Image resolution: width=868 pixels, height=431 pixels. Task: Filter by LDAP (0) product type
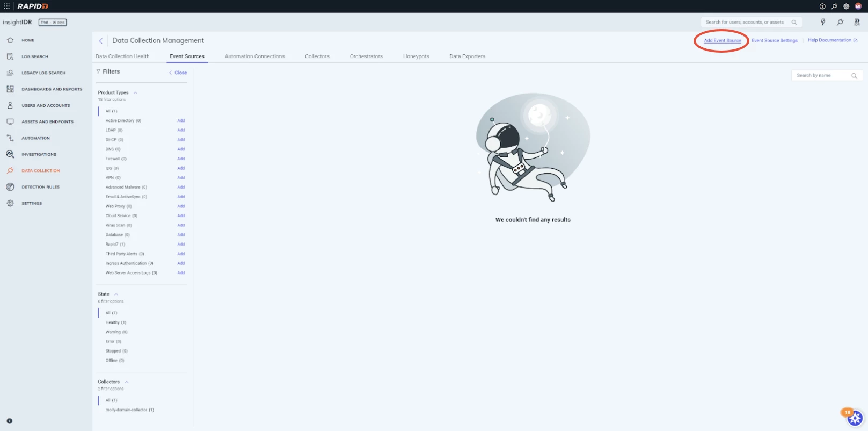(x=114, y=130)
